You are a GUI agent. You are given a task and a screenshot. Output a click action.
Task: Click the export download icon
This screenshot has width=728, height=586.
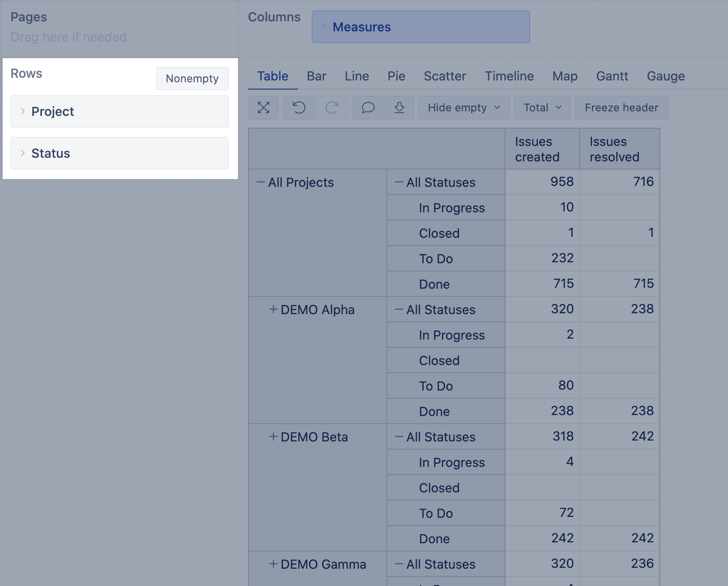coord(399,108)
